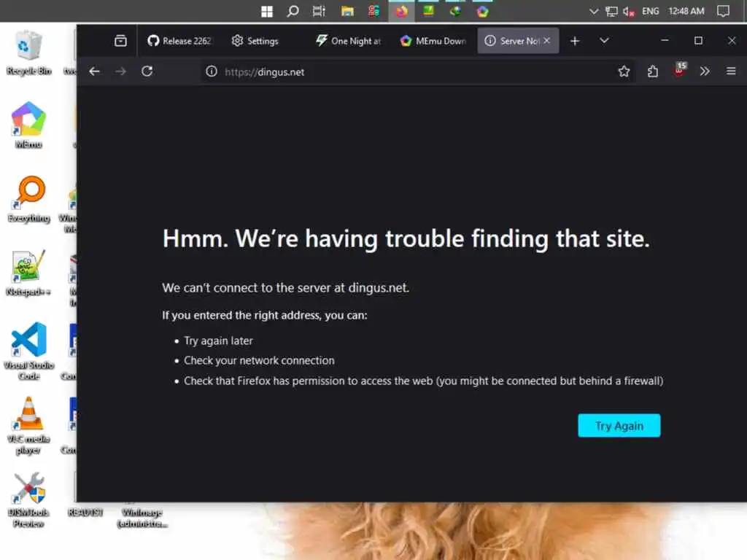Open the Windows Start menu
The height and width of the screenshot is (560, 747).
tap(267, 12)
